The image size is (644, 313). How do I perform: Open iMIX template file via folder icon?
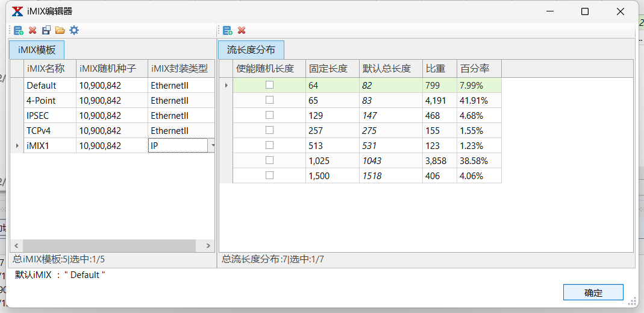tap(60, 30)
